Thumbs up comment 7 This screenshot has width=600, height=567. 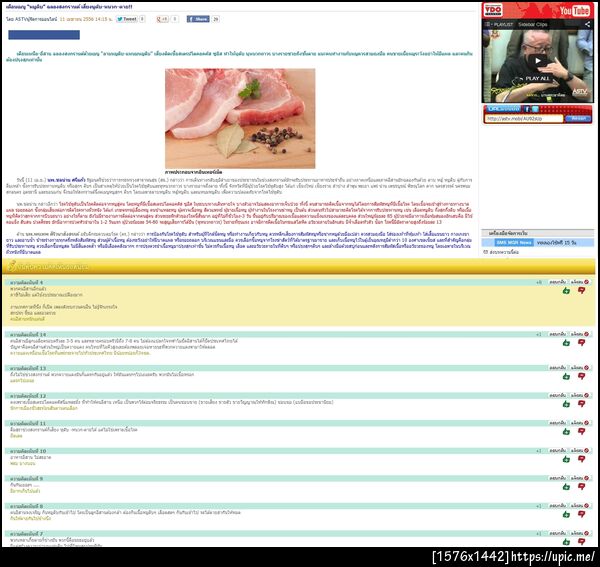(566, 542)
